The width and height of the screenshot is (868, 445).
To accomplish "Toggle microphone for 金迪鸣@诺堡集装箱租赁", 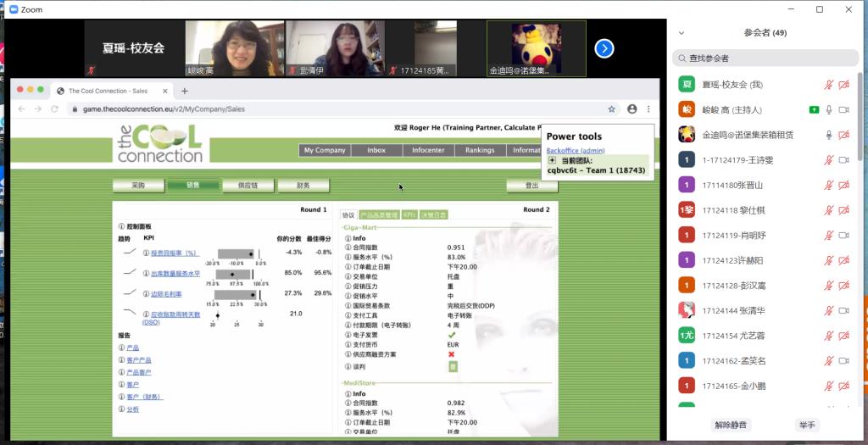I will 829,135.
